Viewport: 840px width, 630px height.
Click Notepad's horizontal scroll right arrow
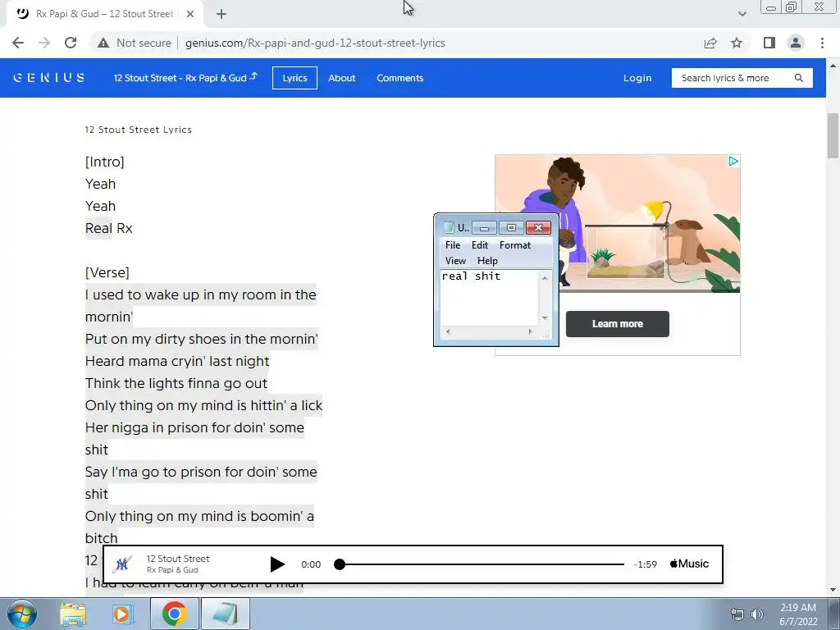(x=531, y=331)
